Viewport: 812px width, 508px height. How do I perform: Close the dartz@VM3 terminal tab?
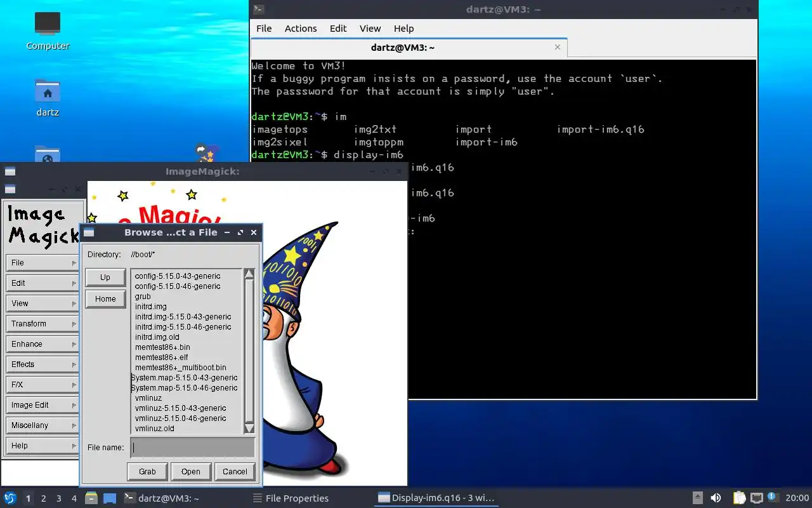click(x=558, y=47)
